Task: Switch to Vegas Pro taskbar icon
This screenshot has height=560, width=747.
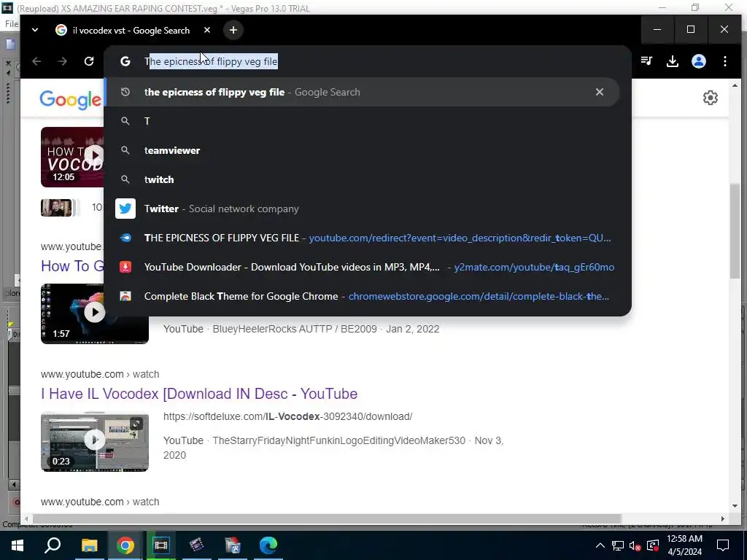Action: 161,545
